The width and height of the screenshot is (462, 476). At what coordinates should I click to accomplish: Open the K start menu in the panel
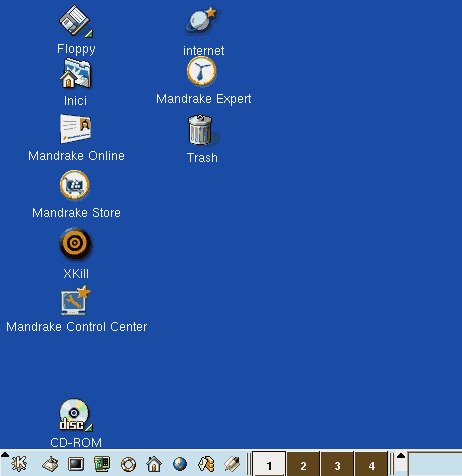19,464
